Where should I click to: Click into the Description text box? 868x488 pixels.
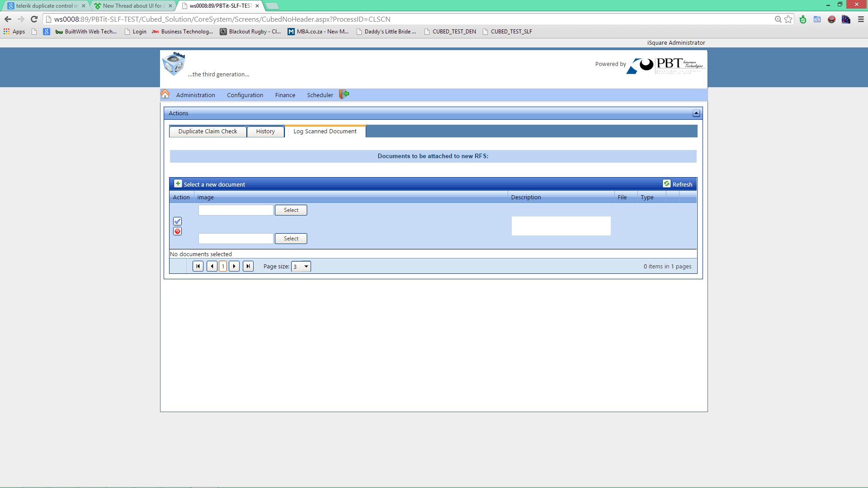pyautogui.click(x=561, y=226)
